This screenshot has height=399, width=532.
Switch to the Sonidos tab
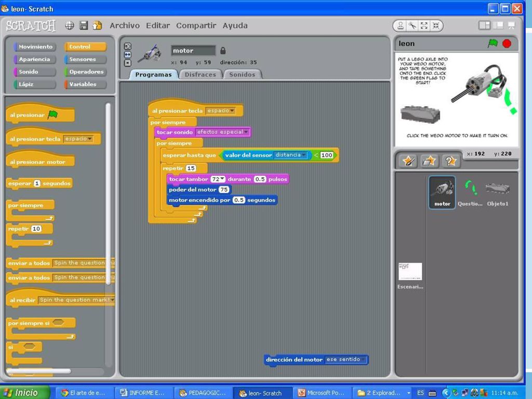pyautogui.click(x=242, y=75)
